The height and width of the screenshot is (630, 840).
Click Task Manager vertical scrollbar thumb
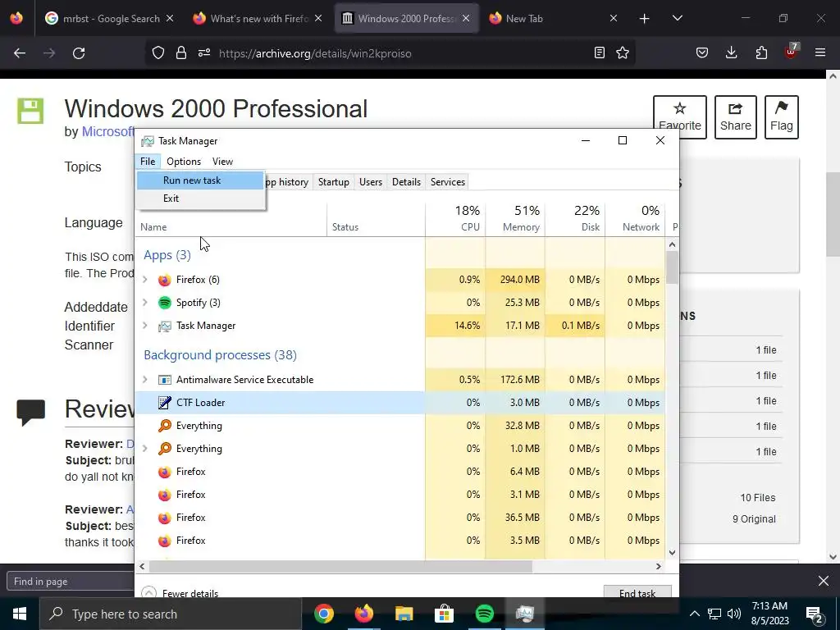pyautogui.click(x=673, y=267)
